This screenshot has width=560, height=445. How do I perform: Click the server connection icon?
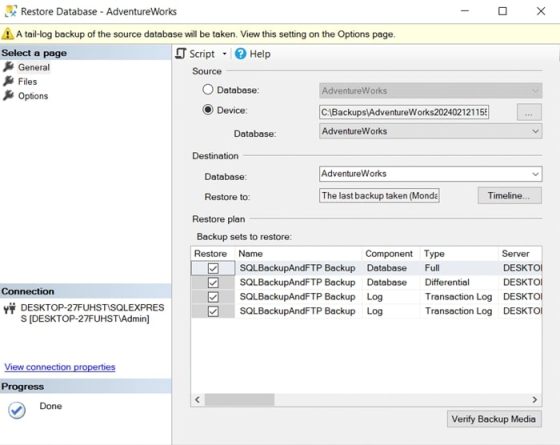10,308
